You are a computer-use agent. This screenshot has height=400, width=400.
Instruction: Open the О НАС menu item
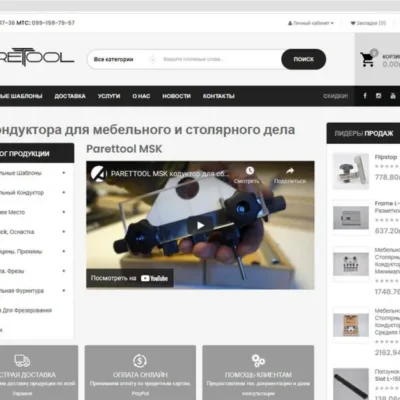141,96
